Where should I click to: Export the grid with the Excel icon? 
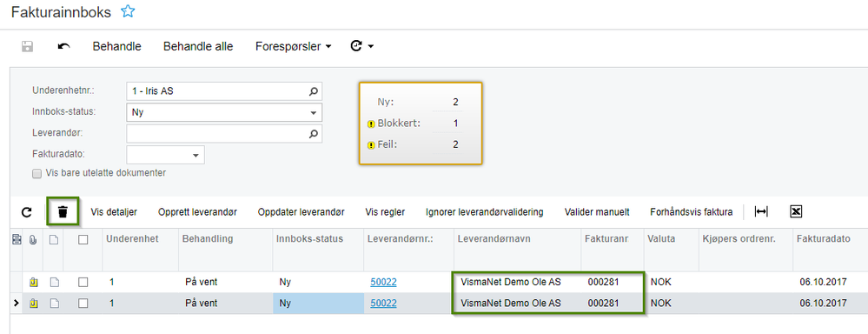pos(796,211)
